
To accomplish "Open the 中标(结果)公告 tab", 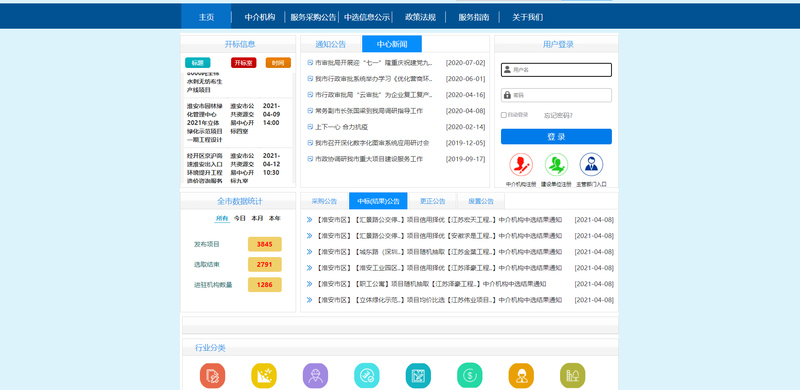I will 378,201.
